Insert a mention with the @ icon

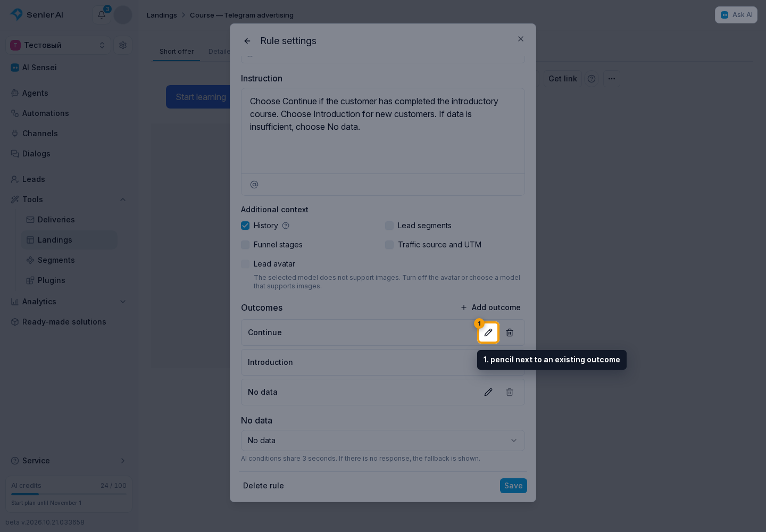pos(254,185)
